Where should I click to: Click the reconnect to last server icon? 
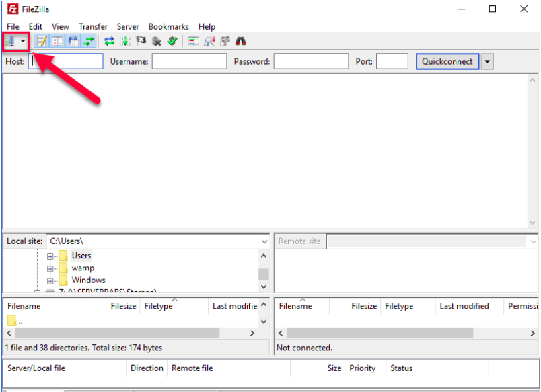[x=172, y=42]
